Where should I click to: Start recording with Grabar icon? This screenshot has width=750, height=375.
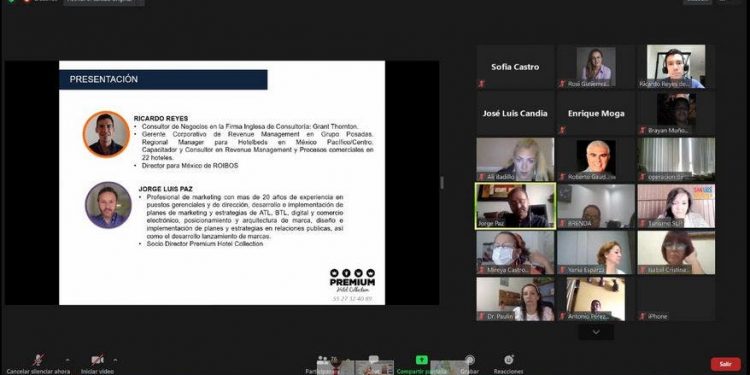click(x=470, y=360)
